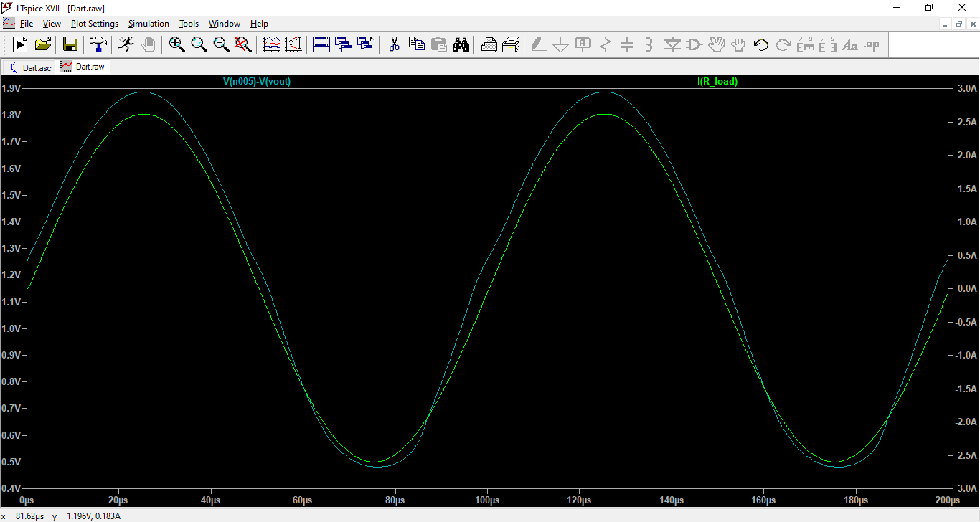Click the 3.0A right axis label
The image size is (980, 522).
(x=968, y=88)
